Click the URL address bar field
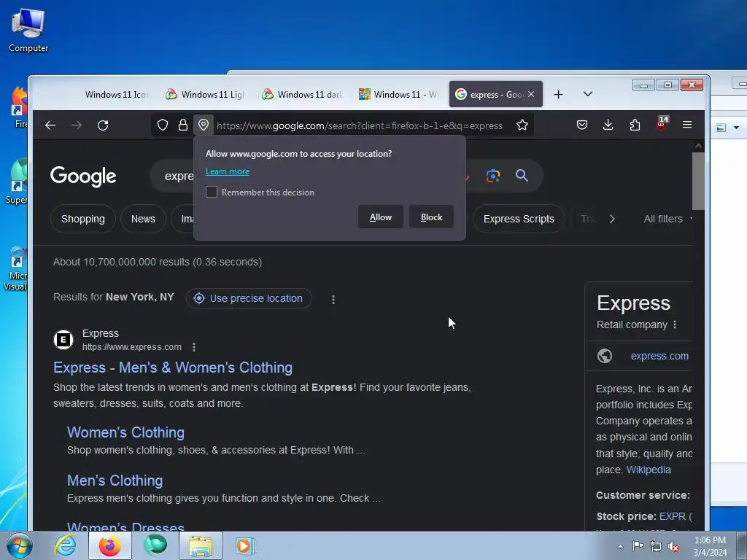The image size is (747, 560). pos(359,125)
